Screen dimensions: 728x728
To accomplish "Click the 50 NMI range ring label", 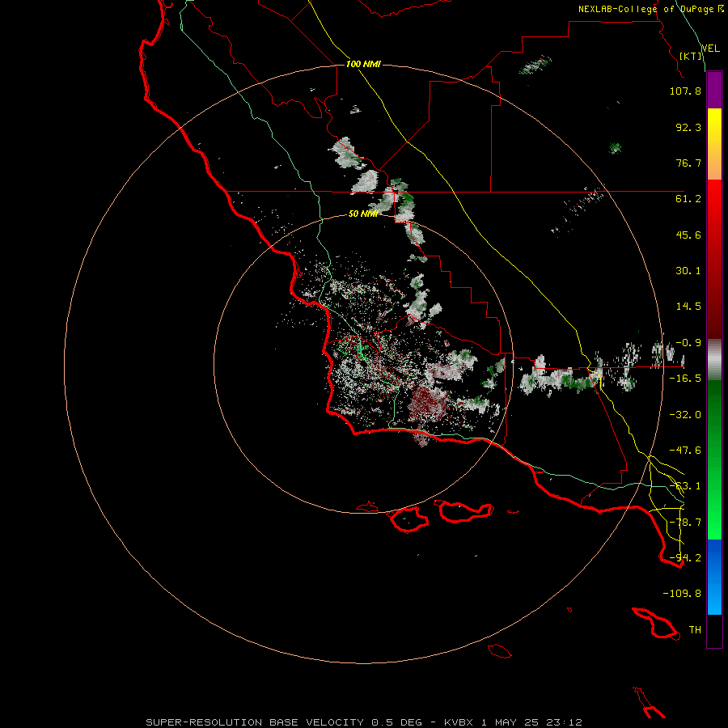I will pyautogui.click(x=363, y=214).
